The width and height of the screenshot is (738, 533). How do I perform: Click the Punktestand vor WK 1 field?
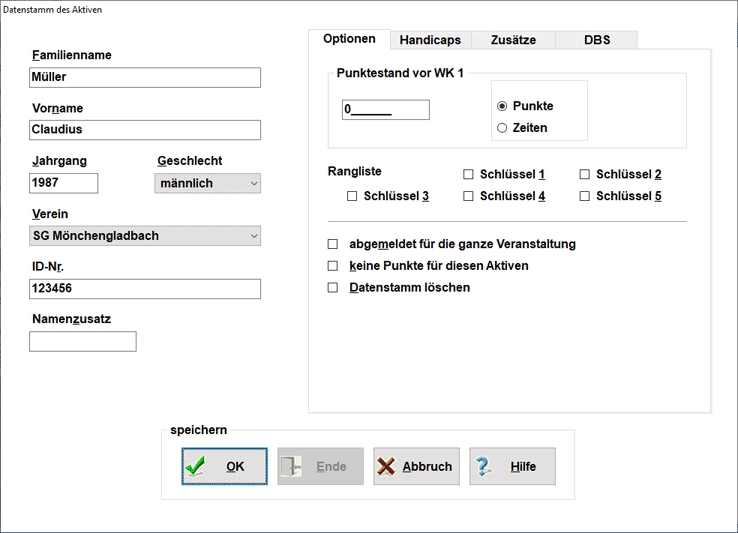pos(385,110)
